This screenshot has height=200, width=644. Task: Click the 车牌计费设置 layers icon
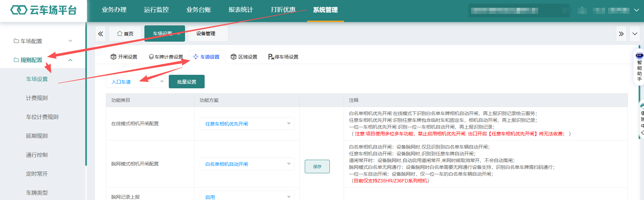pos(151,57)
